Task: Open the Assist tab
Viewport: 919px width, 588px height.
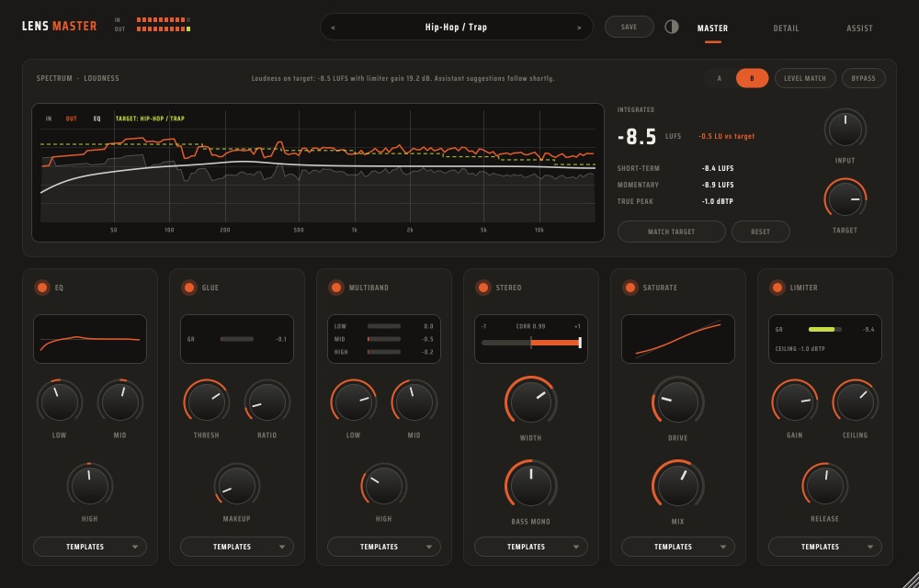Action: click(860, 28)
